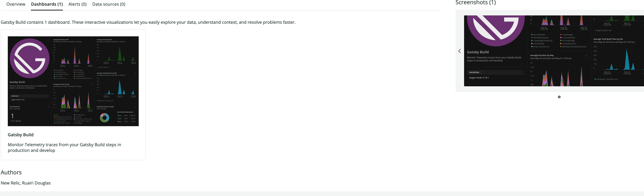The image size is (644, 196).
Task: Click the carousel pagination dot below the screenshot
Action: pyautogui.click(x=559, y=97)
